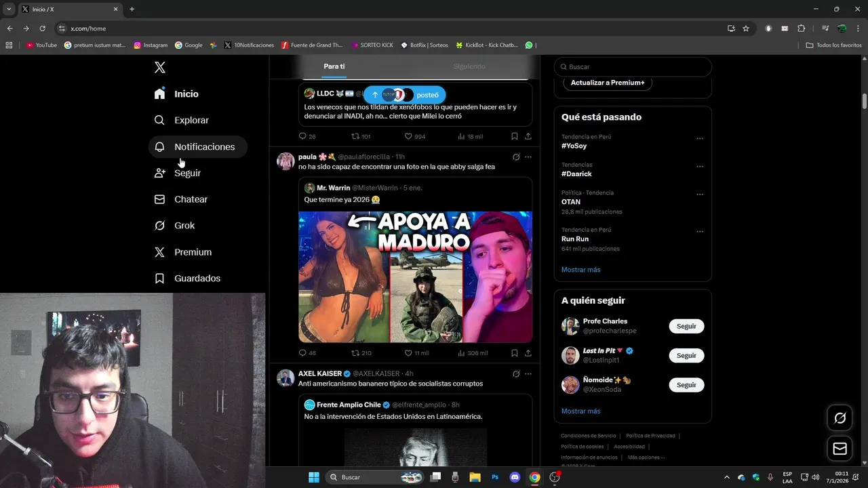Switch to the Siguiendo tab
The height and width of the screenshot is (488, 868).
pyautogui.click(x=469, y=66)
